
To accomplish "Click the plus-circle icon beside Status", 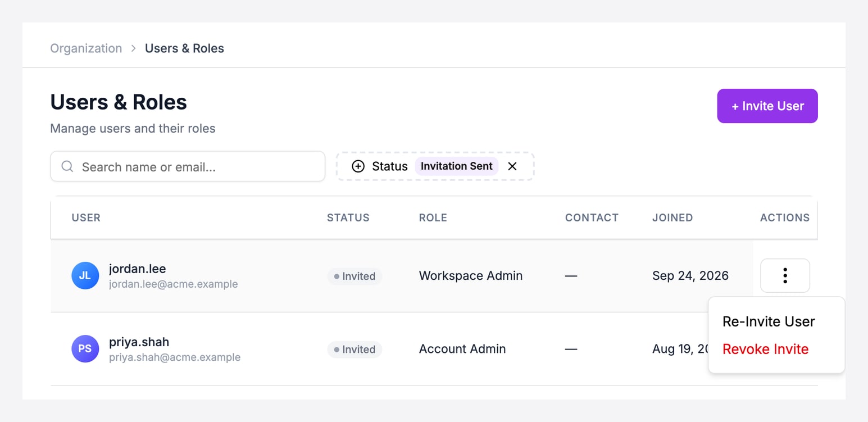I will 358,166.
